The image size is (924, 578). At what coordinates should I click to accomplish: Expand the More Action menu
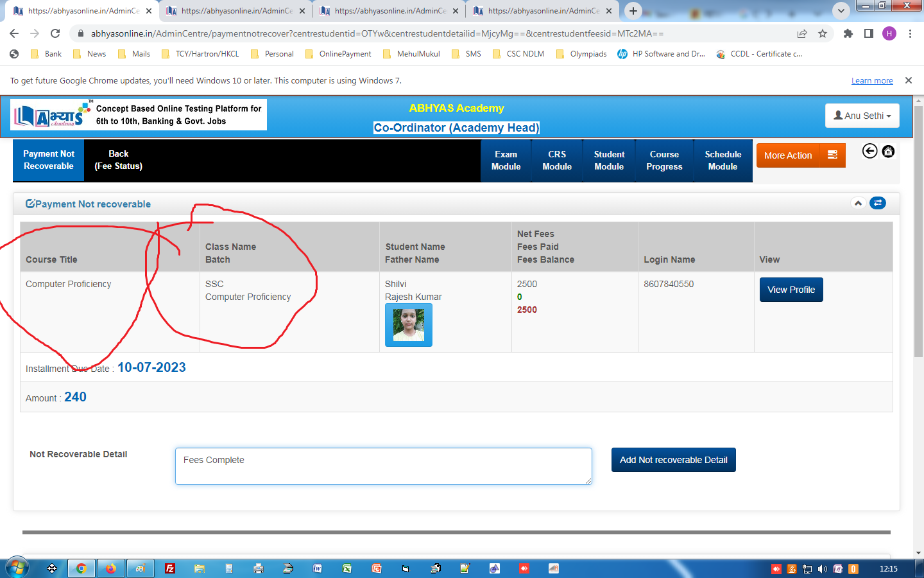[x=800, y=155]
